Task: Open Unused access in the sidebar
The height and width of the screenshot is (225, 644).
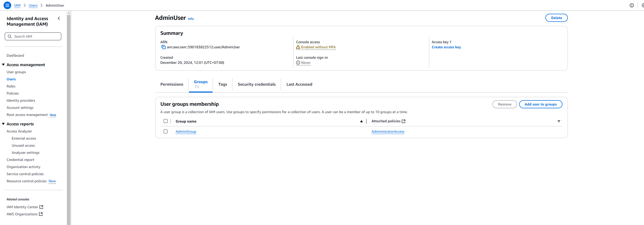Action: tap(23, 145)
